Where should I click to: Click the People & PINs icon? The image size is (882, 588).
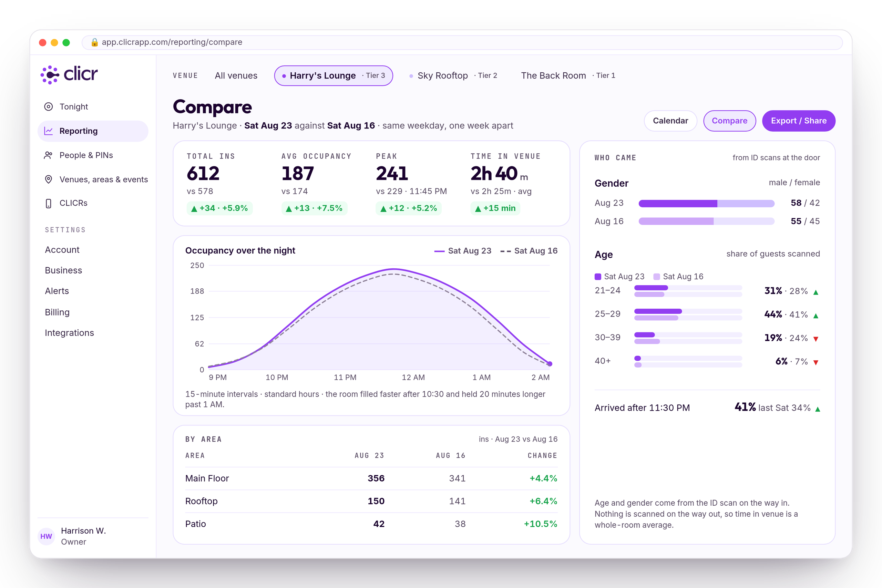[x=48, y=155]
